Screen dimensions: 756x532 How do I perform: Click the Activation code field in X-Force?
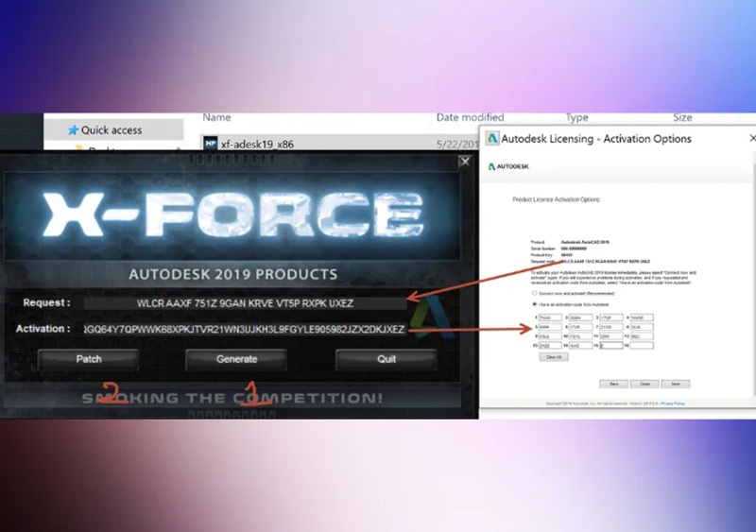[x=245, y=330]
